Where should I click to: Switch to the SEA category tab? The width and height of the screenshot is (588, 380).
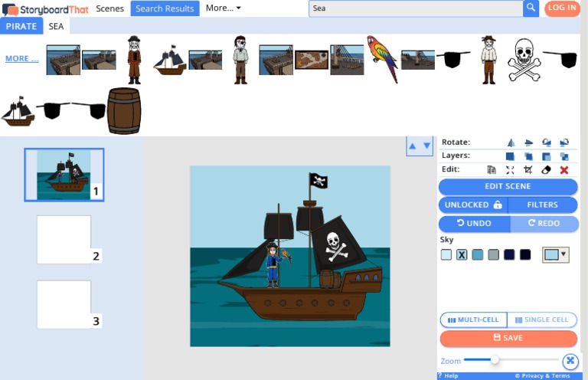click(x=56, y=26)
